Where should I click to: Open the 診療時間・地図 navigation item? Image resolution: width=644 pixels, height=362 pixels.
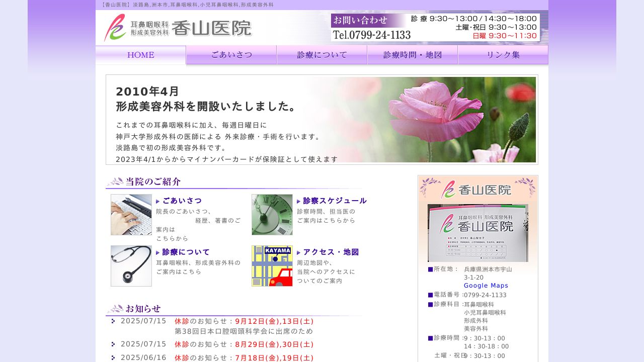point(412,55)
